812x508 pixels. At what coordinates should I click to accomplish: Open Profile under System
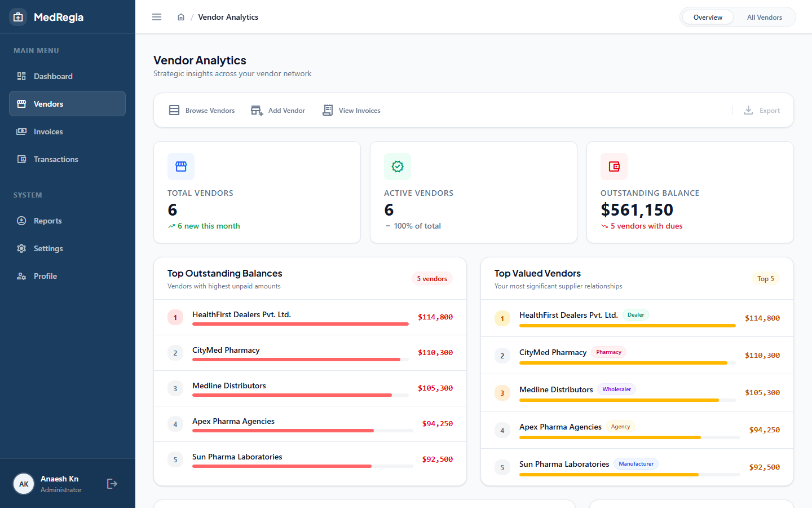tap(67, 276)
